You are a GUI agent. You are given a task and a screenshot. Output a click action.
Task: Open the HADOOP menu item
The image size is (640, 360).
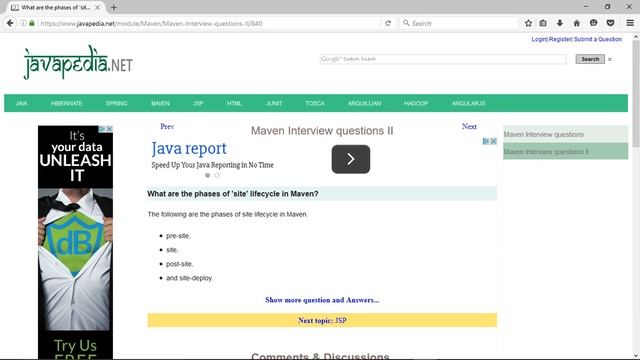[416, 103]
